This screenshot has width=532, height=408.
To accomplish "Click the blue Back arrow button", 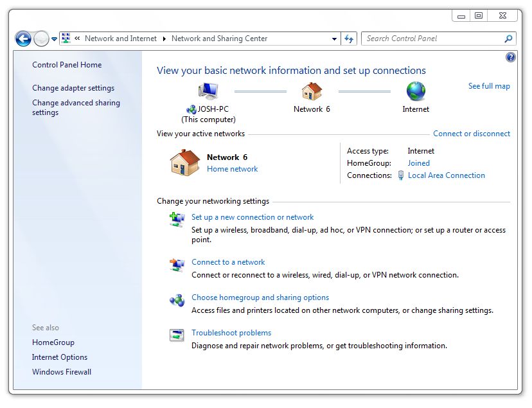I will click(23, 39).
